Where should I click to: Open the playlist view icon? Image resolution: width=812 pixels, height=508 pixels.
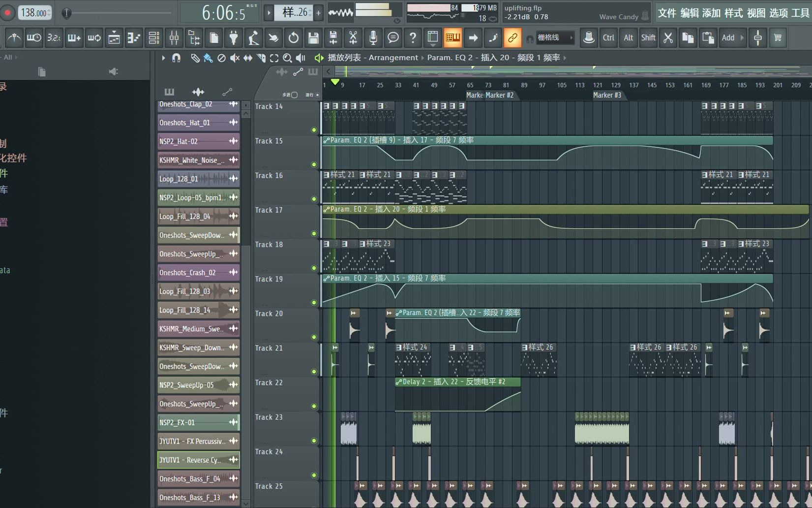tap(114, 37)
